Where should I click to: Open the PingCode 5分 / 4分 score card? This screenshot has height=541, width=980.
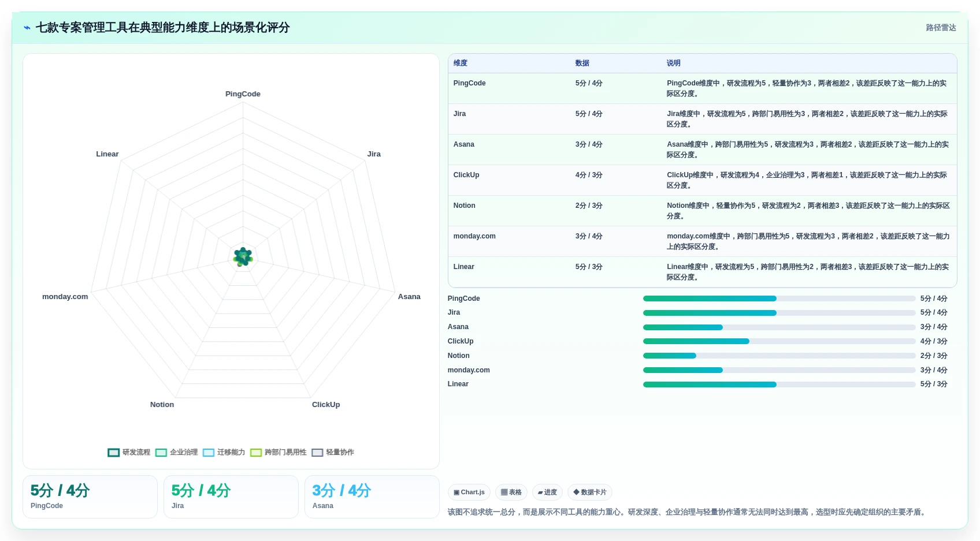(90, 497)
